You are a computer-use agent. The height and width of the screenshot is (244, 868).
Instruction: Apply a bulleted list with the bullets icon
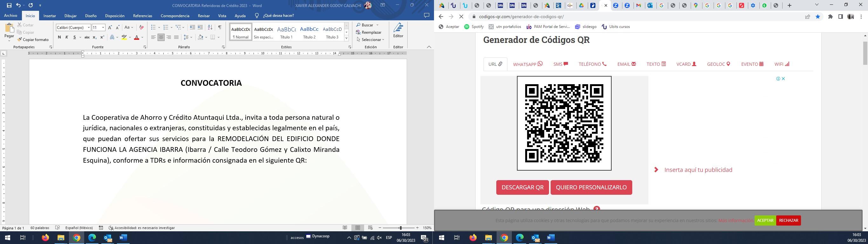153,27
